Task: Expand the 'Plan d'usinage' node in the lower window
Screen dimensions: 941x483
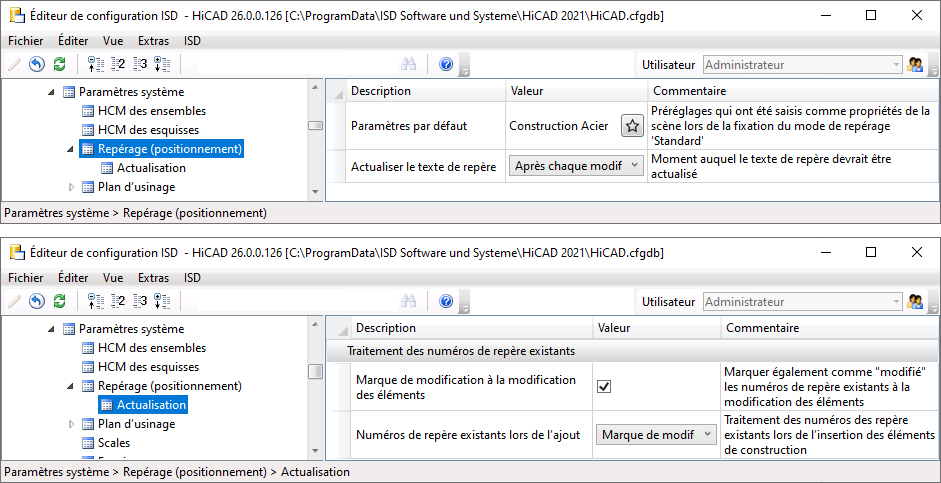Action: click(72, 424)
